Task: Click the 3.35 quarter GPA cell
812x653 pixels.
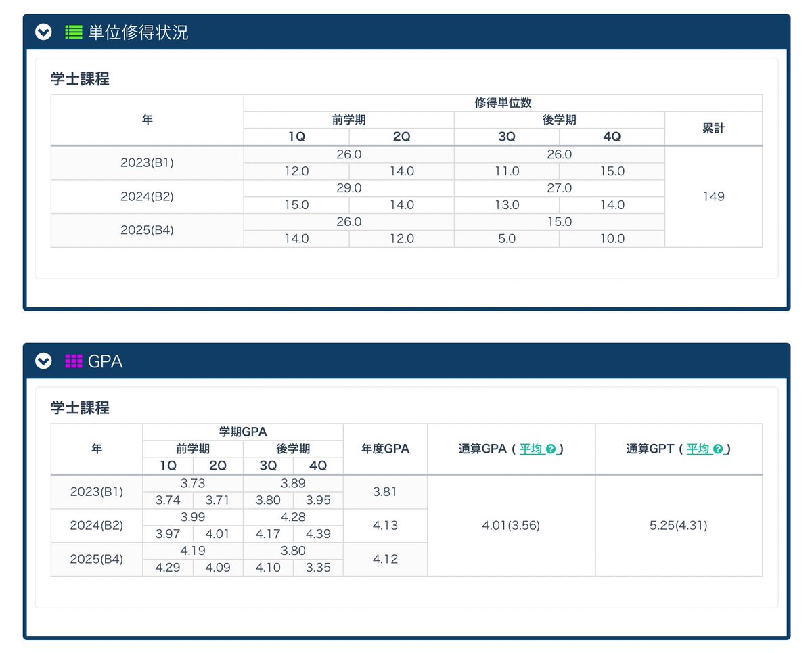Action: coord(318,568)
